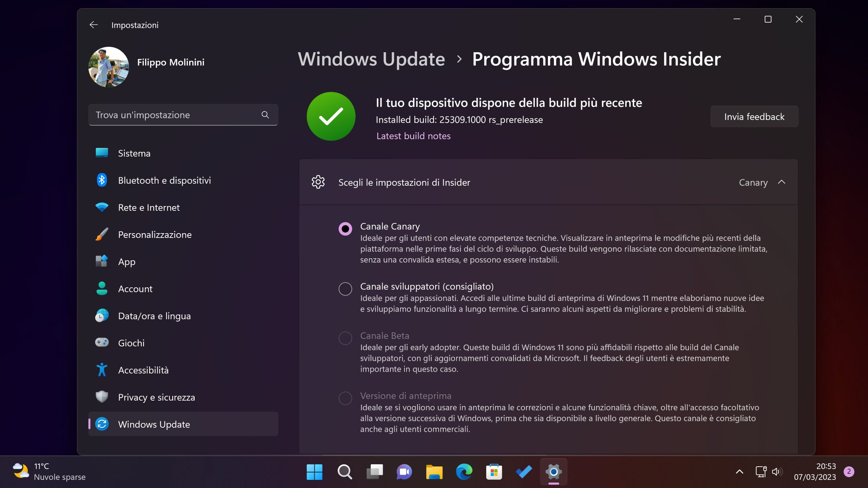868x488 pixels.
Task: Select the Canale Canary radio button
Action: coord(345,229)
